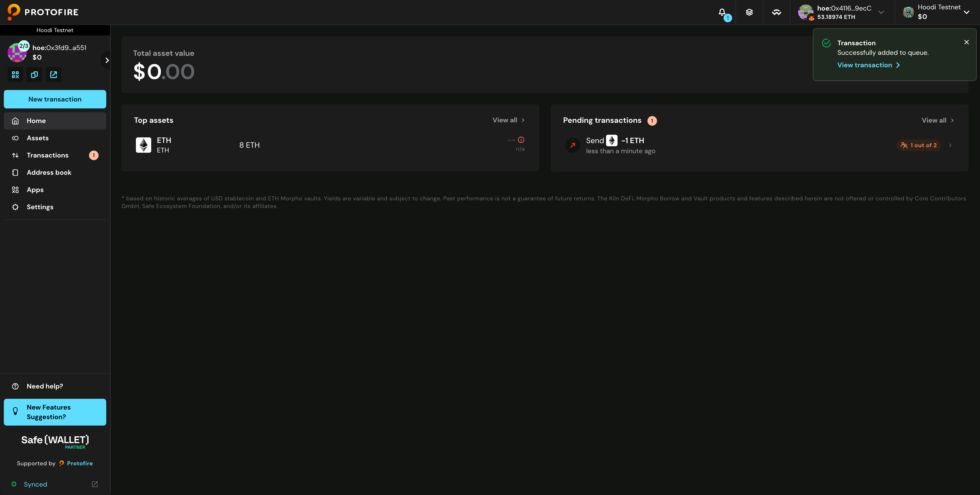Show the Safe QR code icon
Image resolution: width=980 pixels, height=495 pixels.
(15, 75)
